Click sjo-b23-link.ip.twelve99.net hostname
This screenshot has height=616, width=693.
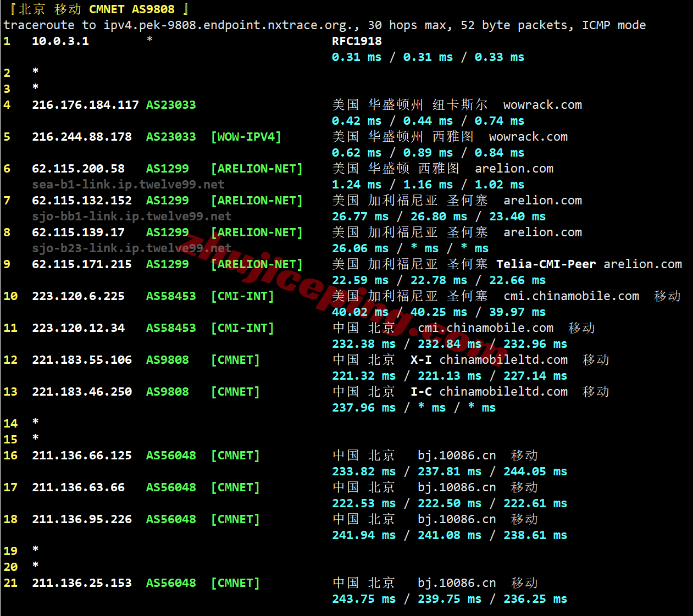coord(132,248)
